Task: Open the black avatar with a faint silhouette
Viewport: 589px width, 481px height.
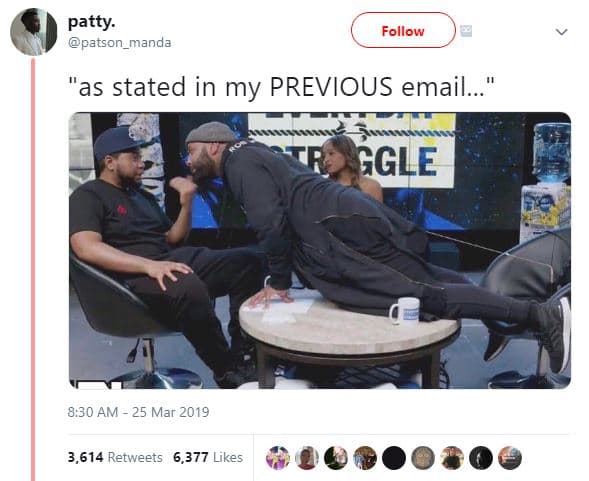Action: coord(481,458)
